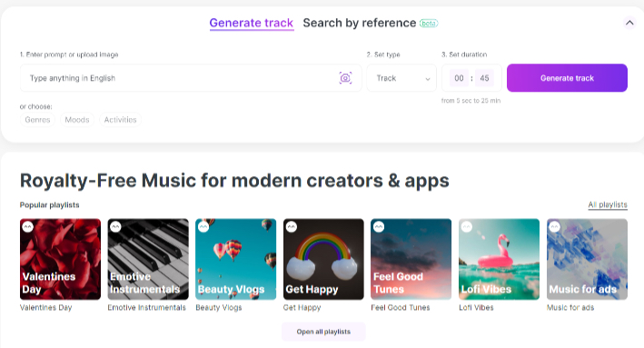Click badge icon on Get Happy cover
The image size is (644, 348).
click(x=292, y=226)
